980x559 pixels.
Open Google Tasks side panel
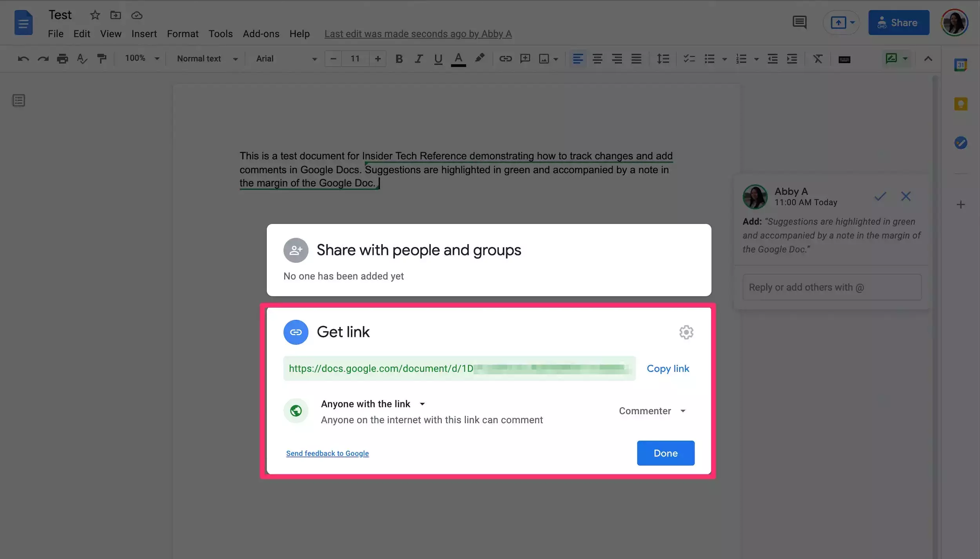click(960, 143)
